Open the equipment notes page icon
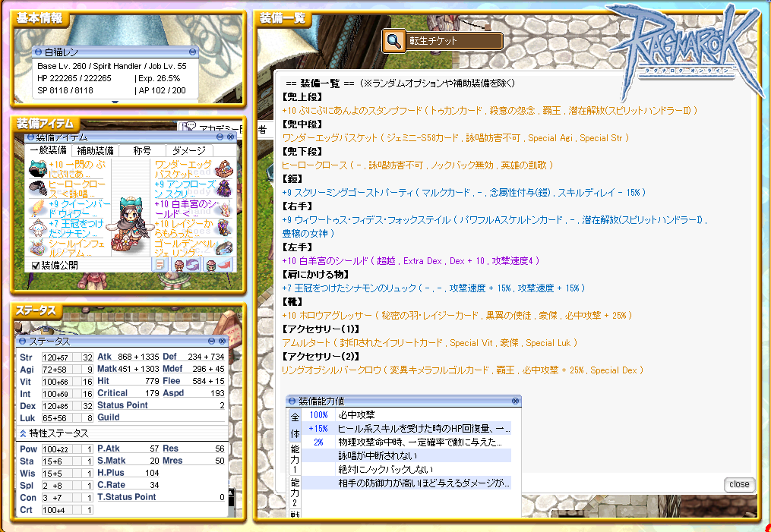 point(160,265)
